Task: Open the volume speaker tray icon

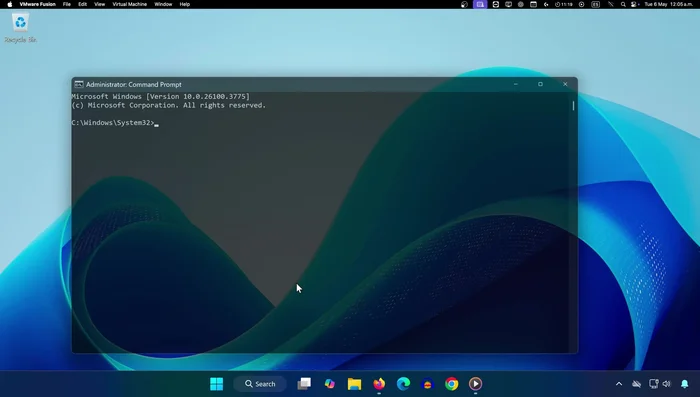Action: (667, 384)
